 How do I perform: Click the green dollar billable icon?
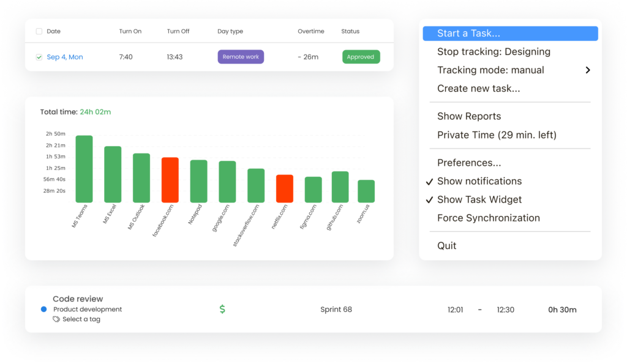click(222, 309)
